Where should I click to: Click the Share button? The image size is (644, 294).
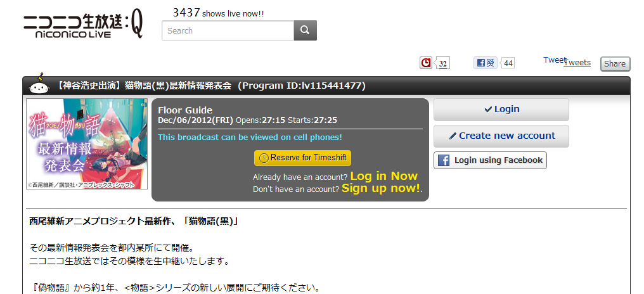615,63
